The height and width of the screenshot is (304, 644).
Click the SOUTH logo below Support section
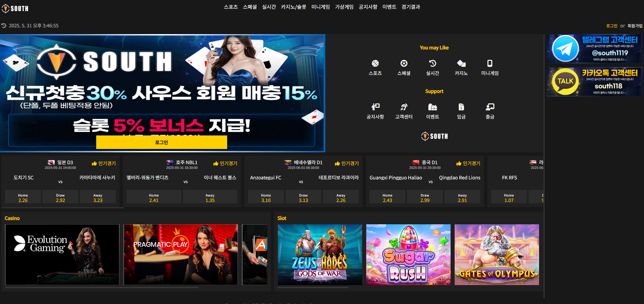434,136
